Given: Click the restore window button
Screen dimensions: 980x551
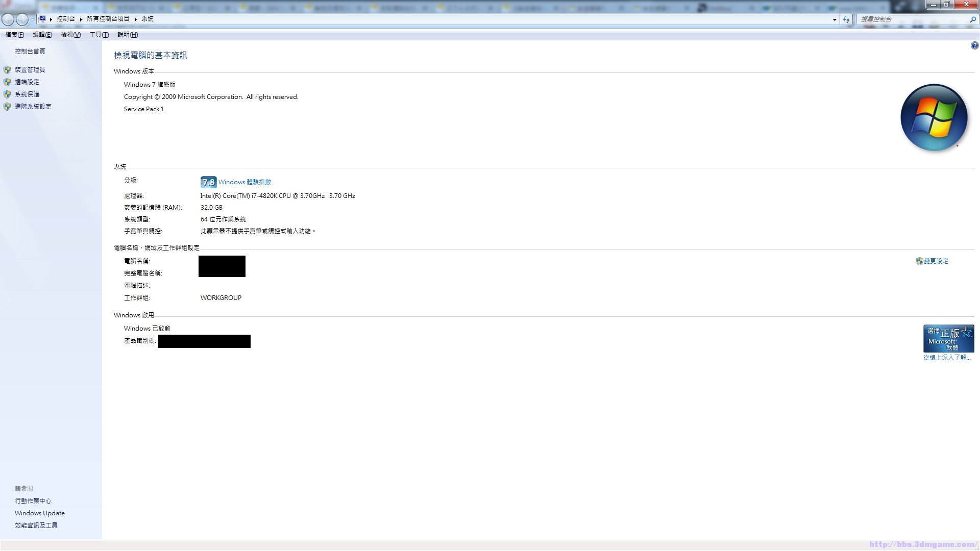Looking at the screenshot, I should (947, 5).
